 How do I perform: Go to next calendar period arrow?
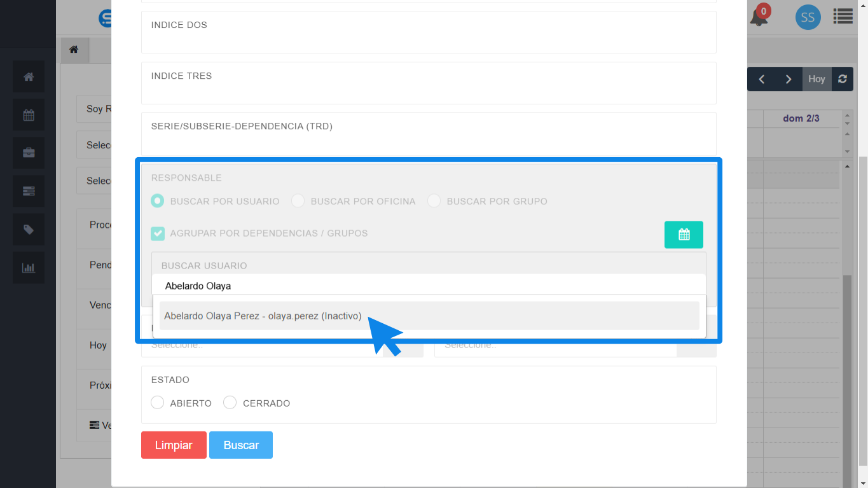[789, 79]
